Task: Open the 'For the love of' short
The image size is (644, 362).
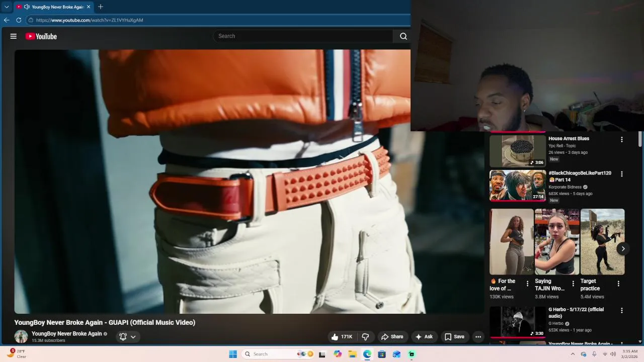Action: pos(512,242)
